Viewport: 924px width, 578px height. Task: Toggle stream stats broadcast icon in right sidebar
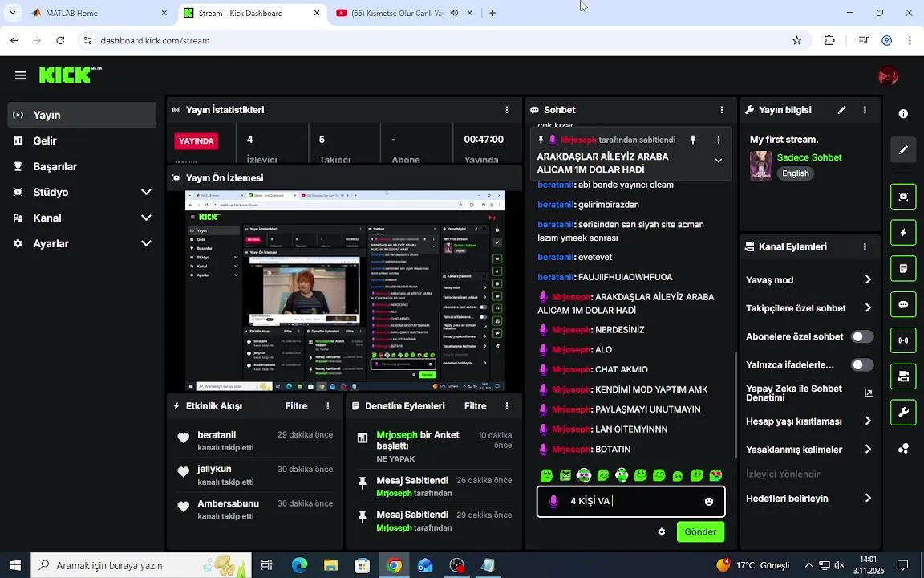click(903, 340)
